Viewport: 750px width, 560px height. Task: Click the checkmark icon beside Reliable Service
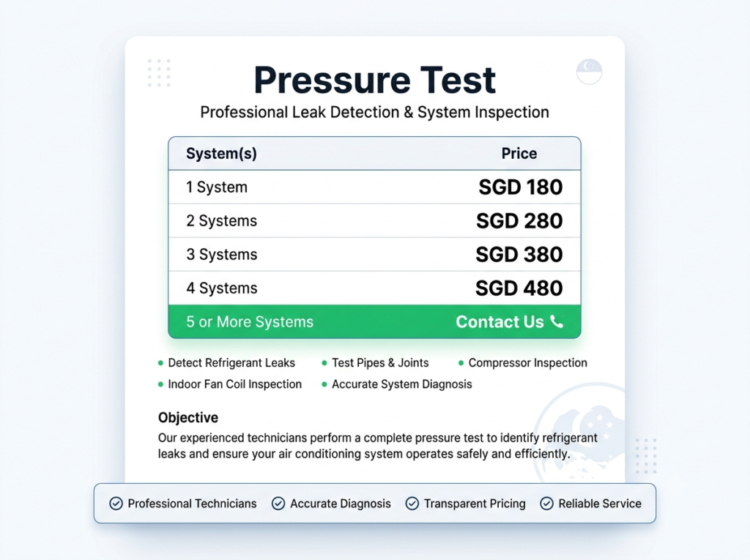(x=546, y=504)
